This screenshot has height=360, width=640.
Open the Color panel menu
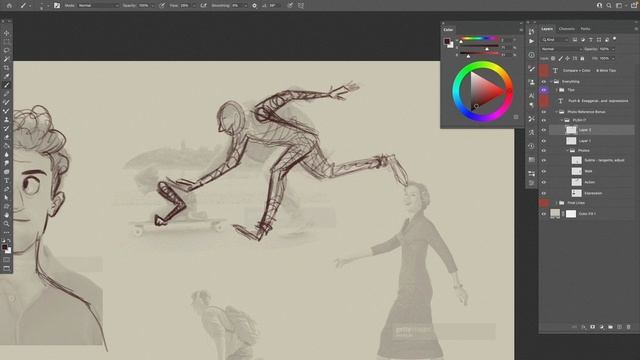521,30
